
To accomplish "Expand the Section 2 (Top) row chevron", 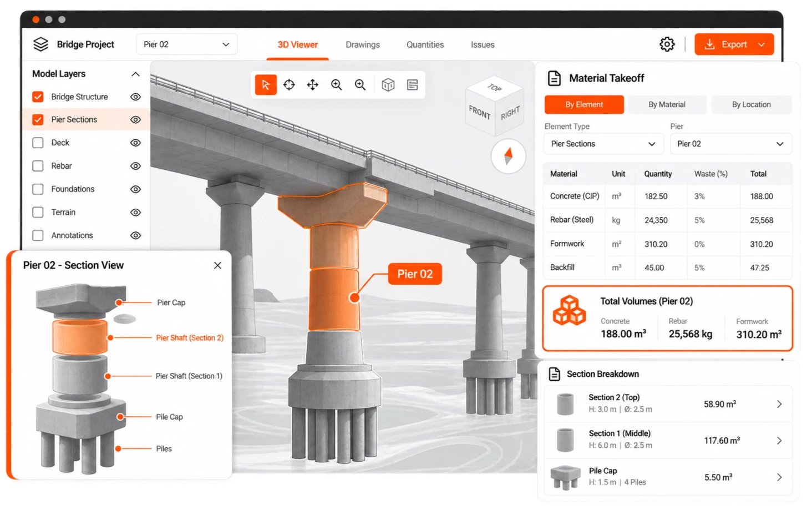I will [779, 404].
